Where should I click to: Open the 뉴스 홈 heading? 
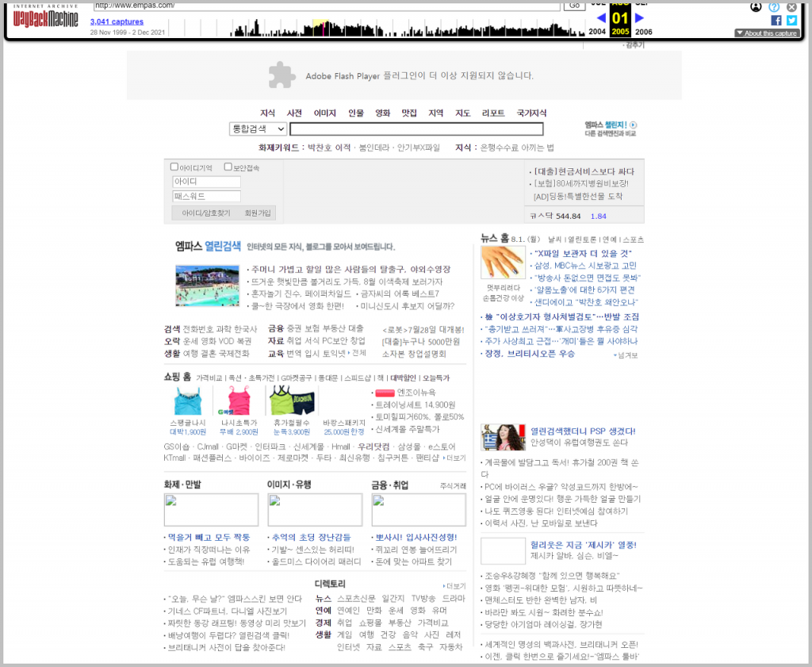coord(495,238)
